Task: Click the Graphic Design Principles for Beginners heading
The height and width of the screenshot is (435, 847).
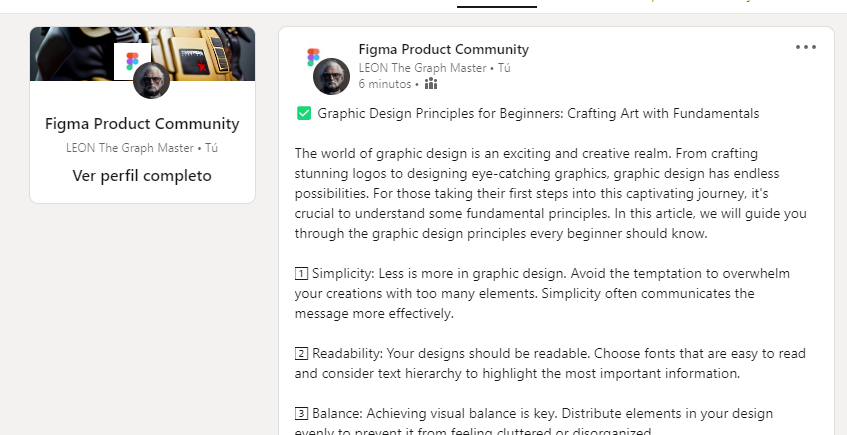Action: 538,113
